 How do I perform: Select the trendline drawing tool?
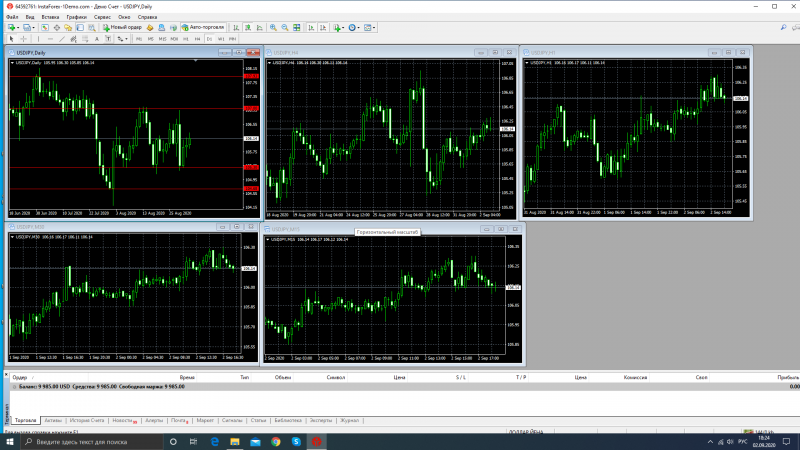click(x=62, y=39)
